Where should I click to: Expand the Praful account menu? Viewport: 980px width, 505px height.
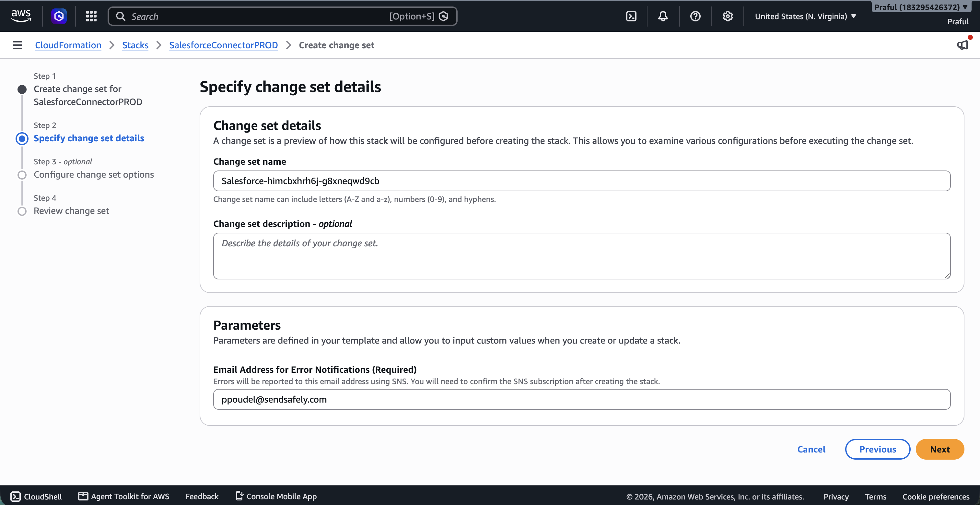(921, 7)
